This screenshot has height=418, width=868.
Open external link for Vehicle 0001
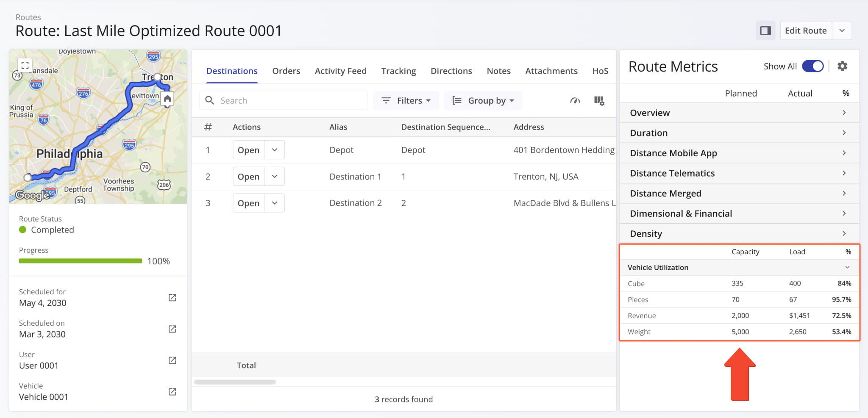tap(172, 392)
